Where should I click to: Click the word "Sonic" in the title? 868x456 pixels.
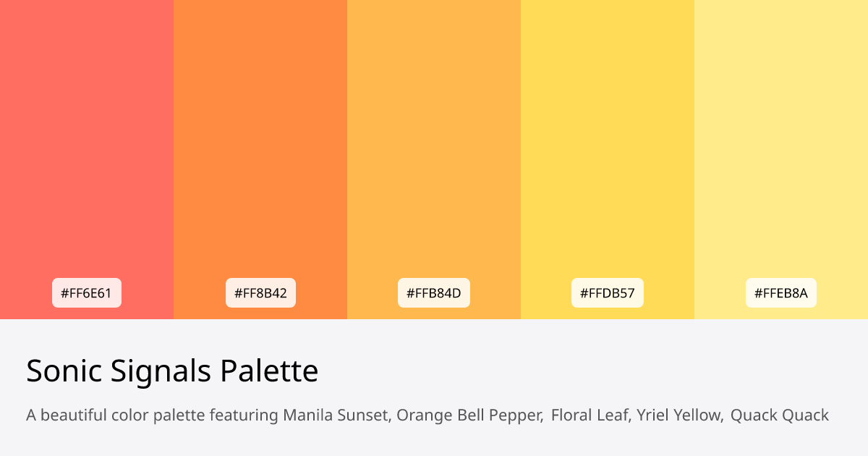[x=62, y=371]
